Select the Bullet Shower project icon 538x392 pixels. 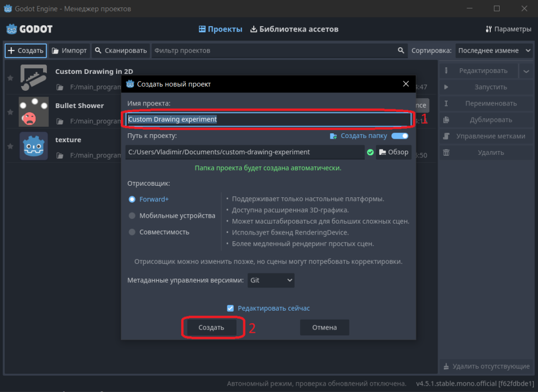click(x=33, y=112)
